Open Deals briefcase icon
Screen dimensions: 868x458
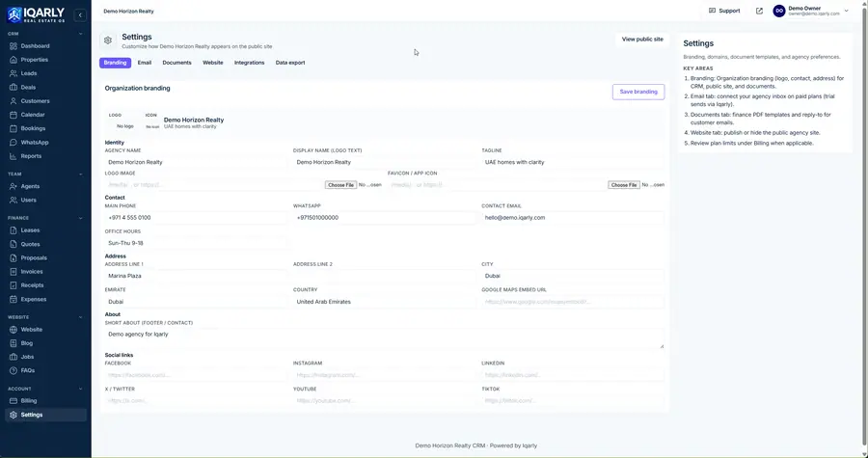click(14, 88)
